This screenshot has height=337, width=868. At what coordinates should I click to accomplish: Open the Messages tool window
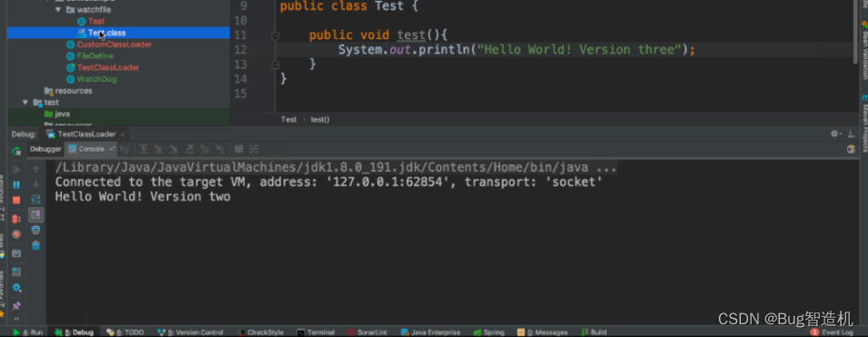pos(542,332)
